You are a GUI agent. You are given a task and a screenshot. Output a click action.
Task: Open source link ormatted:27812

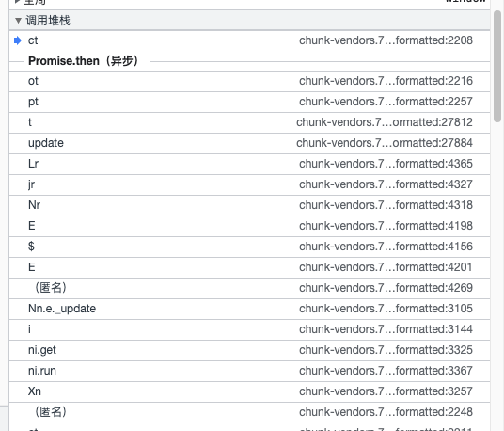tap(385, 122)
